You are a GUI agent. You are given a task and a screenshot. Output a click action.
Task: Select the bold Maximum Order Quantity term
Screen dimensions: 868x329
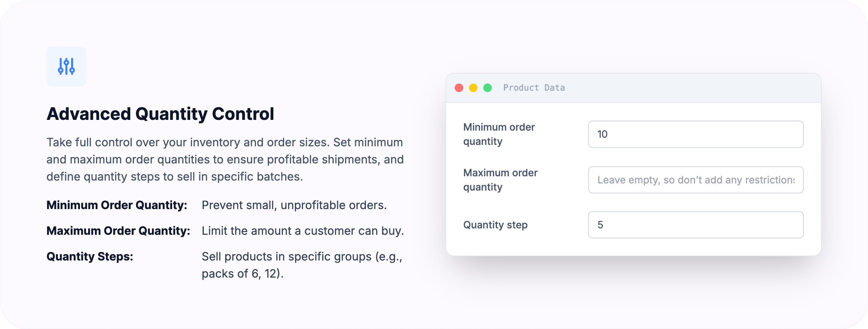[x=118, y=231]
